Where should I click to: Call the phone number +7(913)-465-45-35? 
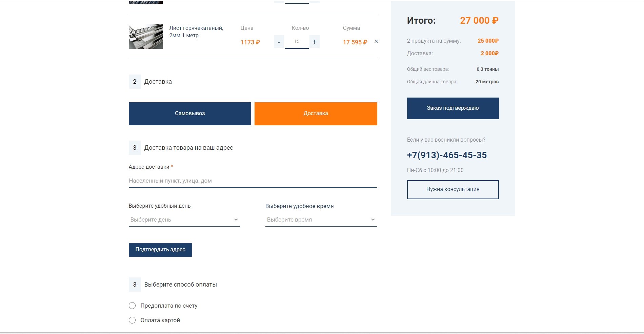click(447, 155)
